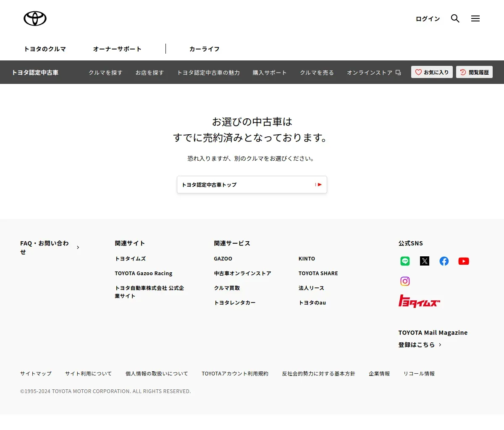Click red arrow in トヨタ認定中古車トップ button
The image size is (504, 430).
point(318,185)
